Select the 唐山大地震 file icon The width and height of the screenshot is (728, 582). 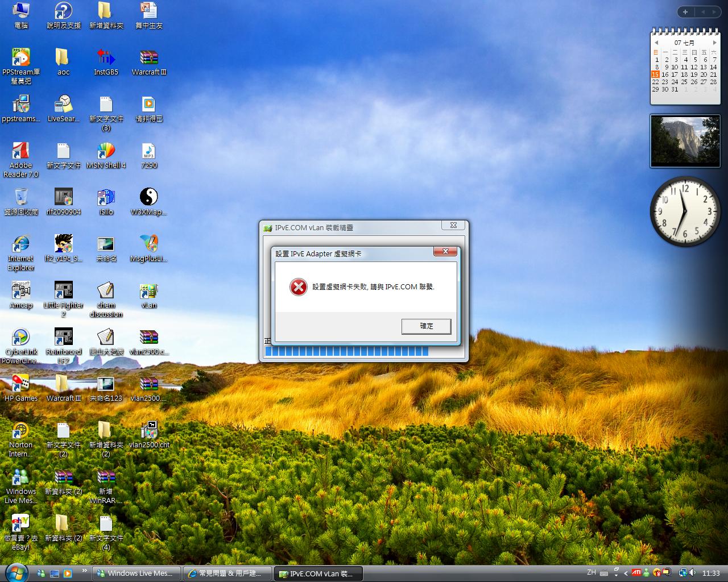[x=106, y=342]
